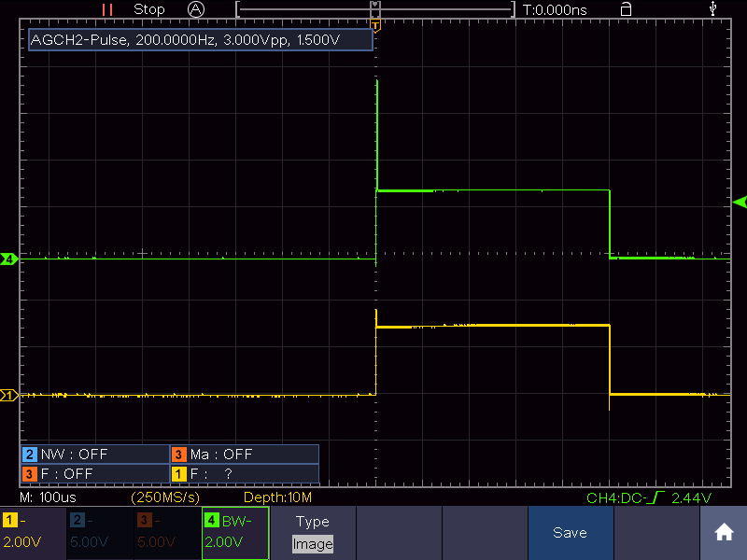
Task: Click the lock icon near time offset
Action: pyautogui.click(x=626, y=9)
